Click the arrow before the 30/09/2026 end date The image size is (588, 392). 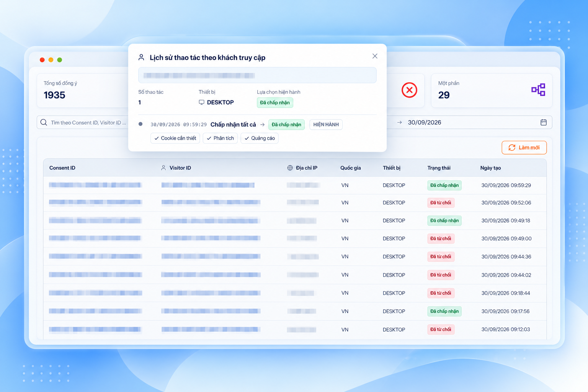pos(399,122)
